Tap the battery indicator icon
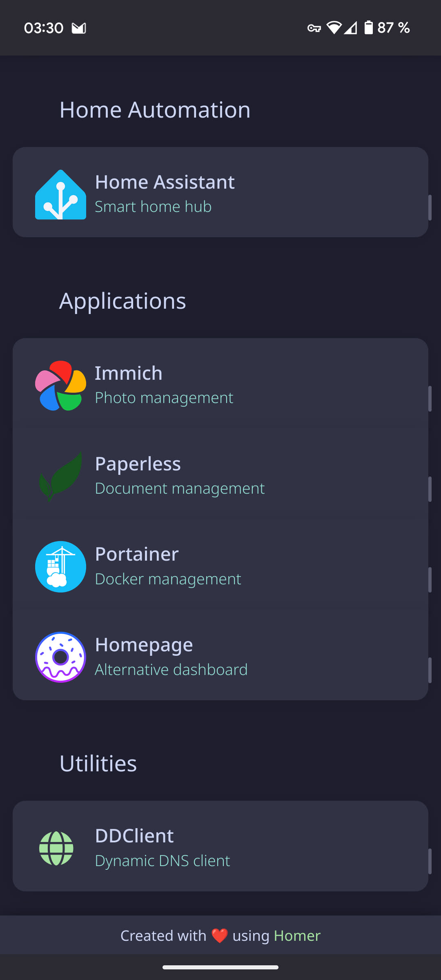Viewport: 441px width, 980px height. pos(368,28)
